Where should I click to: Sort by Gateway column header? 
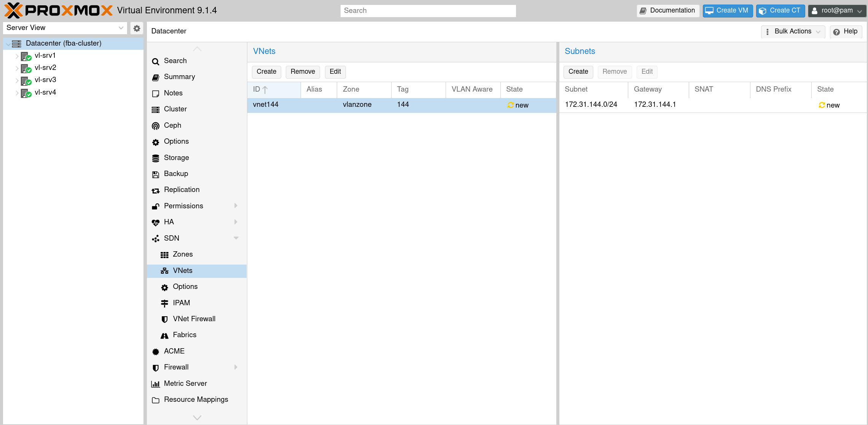click(658, 90)
